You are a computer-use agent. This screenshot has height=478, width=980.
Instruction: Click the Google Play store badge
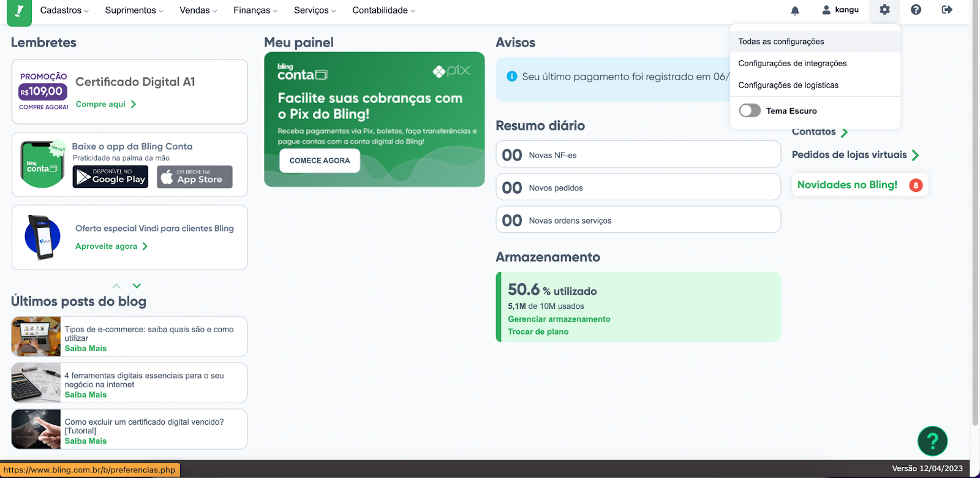click(x=110, y=176)
